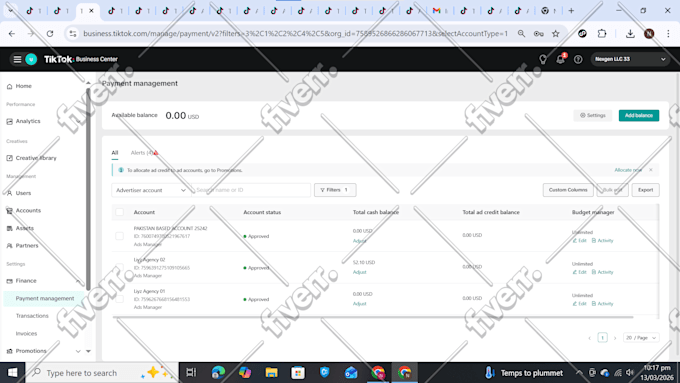Screen dimensions: 680x383
Task: Open the Nexgen LLC 33 account dropdown
Action: [630, 59]
